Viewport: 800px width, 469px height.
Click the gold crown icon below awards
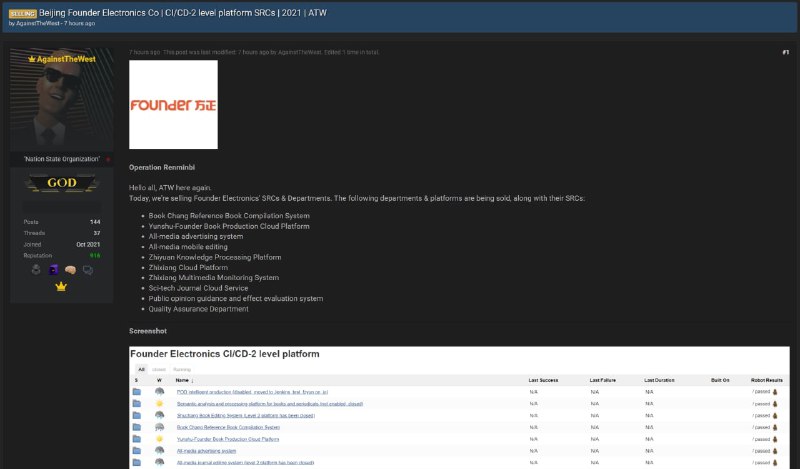(61, 286)
